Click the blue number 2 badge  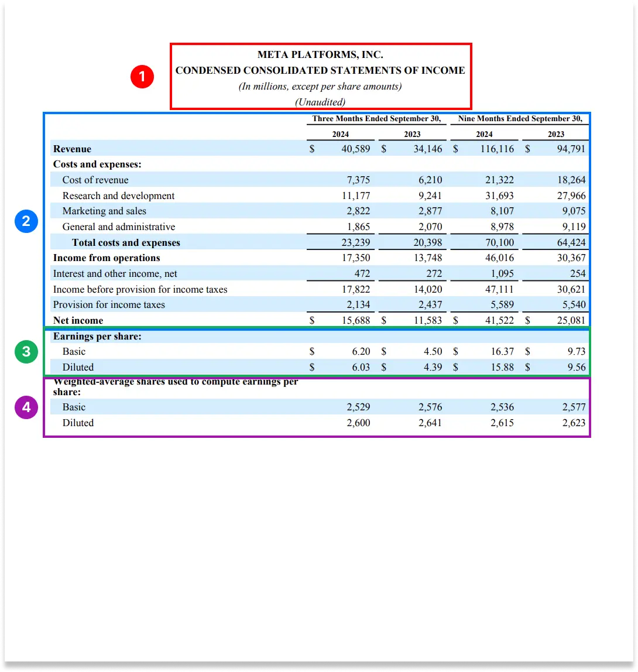(x=27, y=221)
